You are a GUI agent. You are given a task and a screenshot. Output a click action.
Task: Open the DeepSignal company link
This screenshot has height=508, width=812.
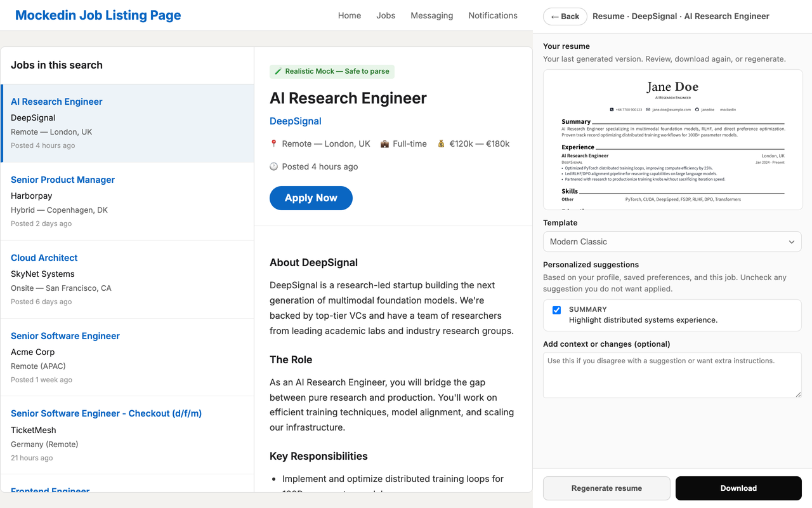tap(296, 121)
